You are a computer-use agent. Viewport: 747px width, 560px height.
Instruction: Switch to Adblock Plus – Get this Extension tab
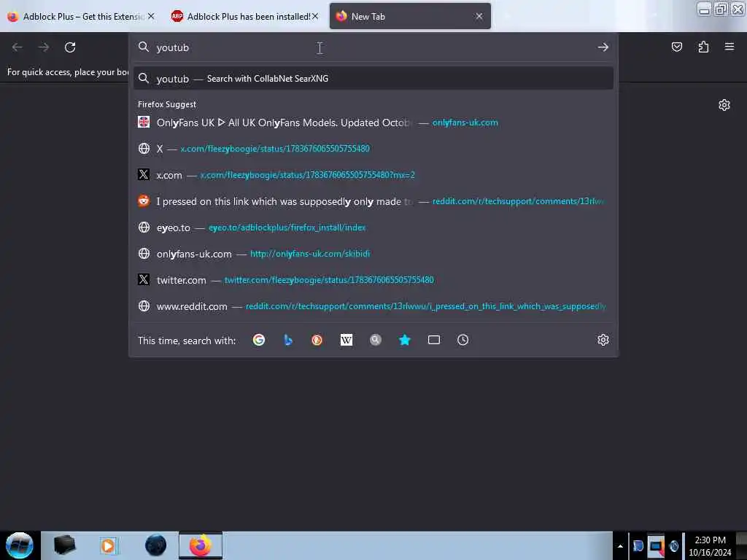[81, 16]
